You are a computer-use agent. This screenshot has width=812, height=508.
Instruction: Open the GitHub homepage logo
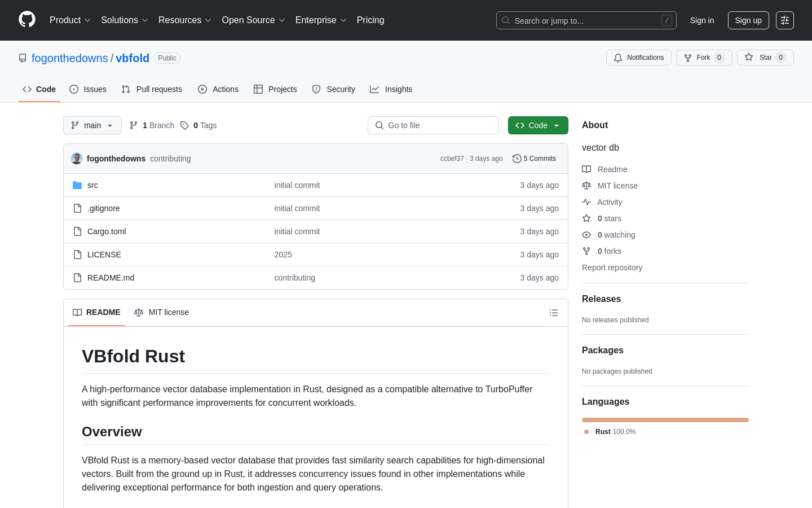click(x=27, y=20)
